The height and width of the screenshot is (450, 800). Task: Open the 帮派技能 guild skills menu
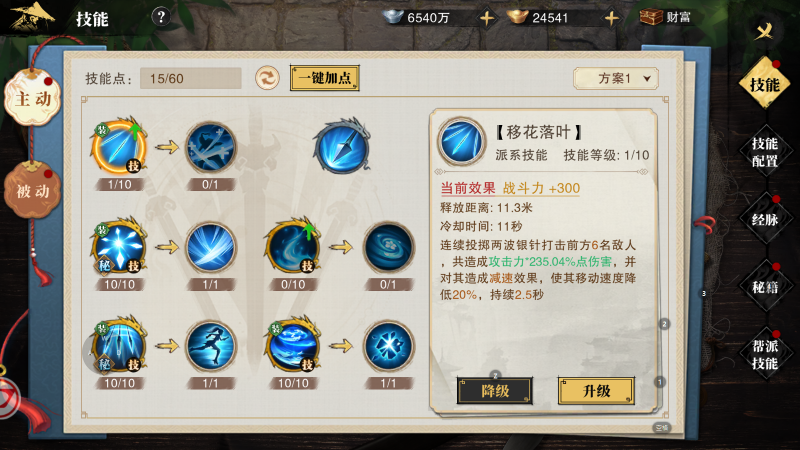pyautogui.click(x=764, y=355)
